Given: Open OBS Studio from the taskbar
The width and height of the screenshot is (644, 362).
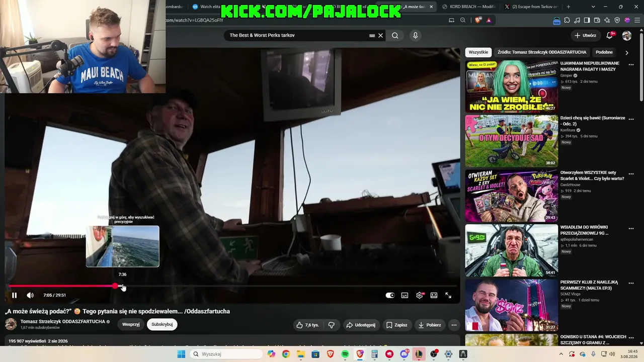Looking at the screenshot, I should pyautogui.click(x=434, y=354).
